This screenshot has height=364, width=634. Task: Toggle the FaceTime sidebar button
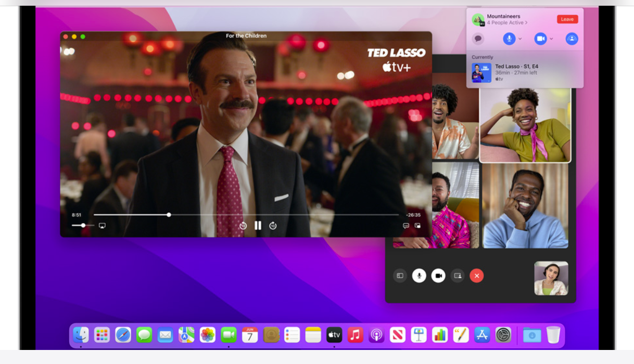coord(400,276)
